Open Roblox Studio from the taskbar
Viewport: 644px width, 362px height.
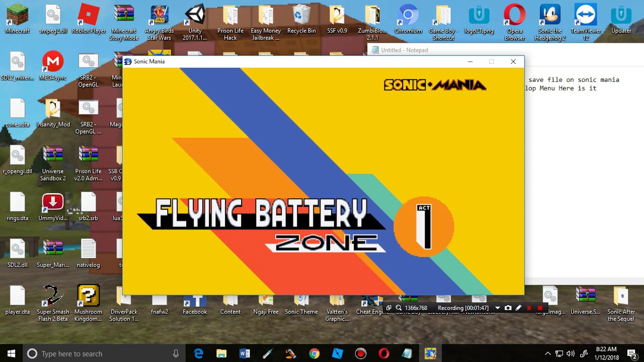click(337, 353)
